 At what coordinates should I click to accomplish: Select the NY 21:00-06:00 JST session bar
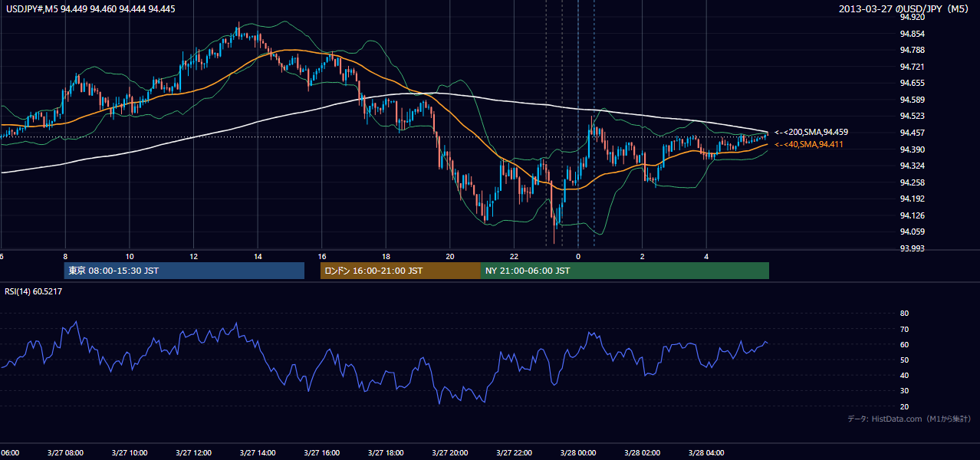pos(625,271)
